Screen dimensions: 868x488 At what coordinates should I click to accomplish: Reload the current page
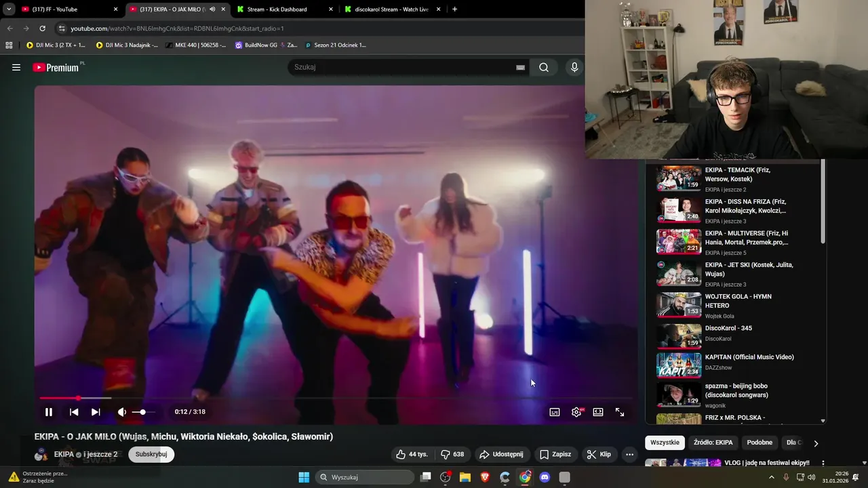point(42,28)
